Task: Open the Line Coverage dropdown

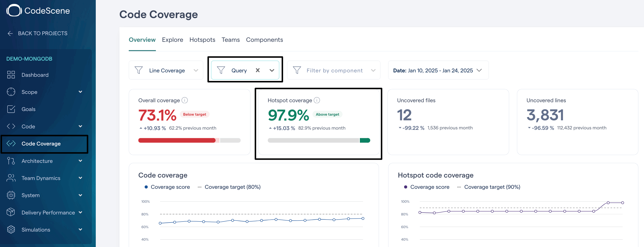Action: (166, 70)
